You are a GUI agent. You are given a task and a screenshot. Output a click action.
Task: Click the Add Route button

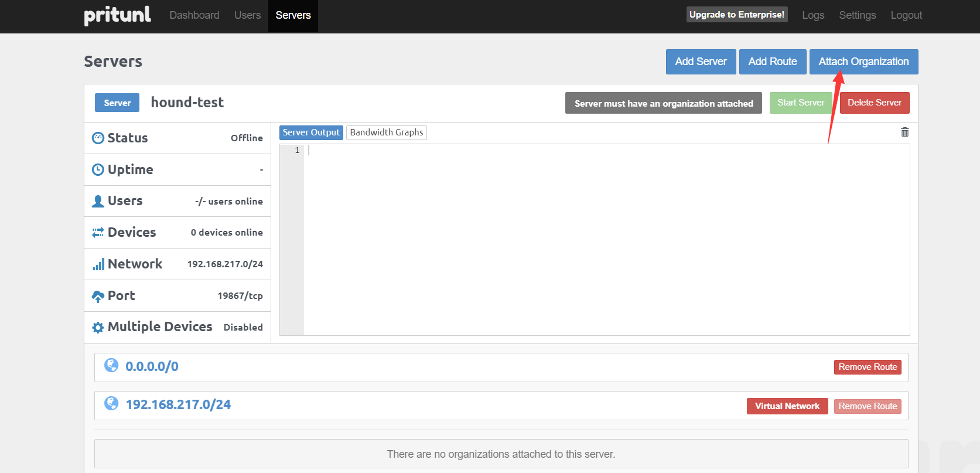(773, 62)
